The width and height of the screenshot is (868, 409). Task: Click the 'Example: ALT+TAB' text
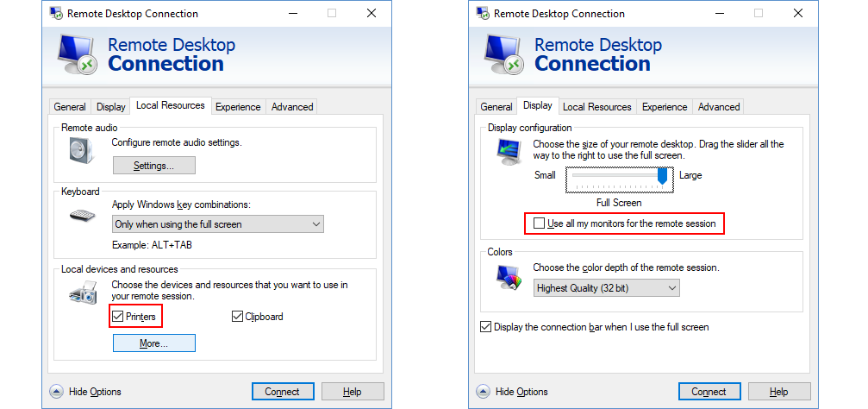click(x=153, y=244)
